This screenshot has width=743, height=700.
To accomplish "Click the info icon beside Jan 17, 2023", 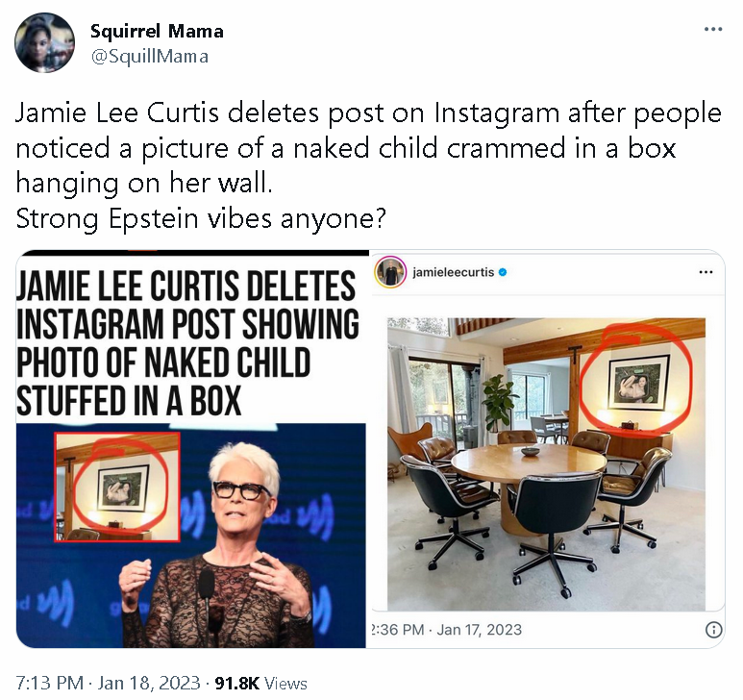I will tap(713, 630).
